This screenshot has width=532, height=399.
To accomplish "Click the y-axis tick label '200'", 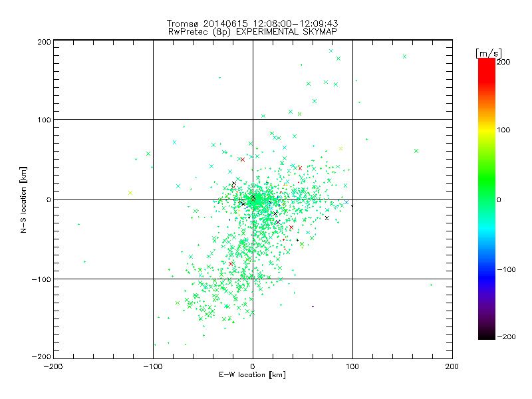I will pyautogui.click(x=44, y=42).
